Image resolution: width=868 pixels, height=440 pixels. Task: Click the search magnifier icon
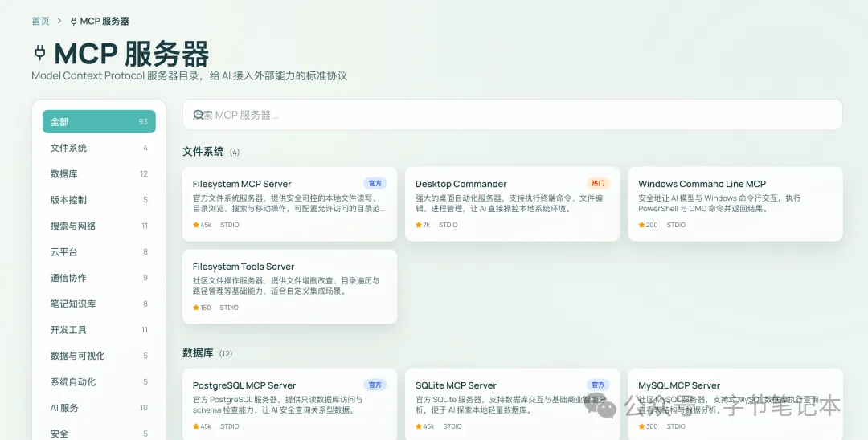pos(198,115)
